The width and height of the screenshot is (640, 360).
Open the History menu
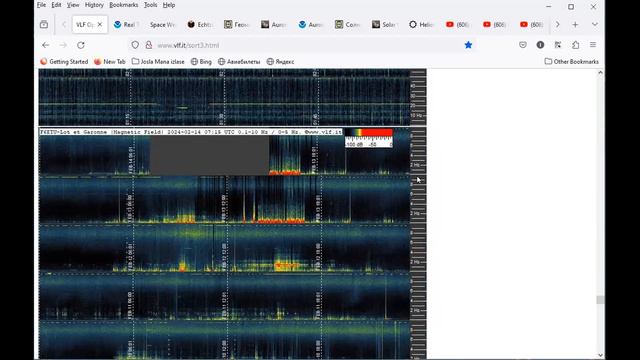[94, 5]
